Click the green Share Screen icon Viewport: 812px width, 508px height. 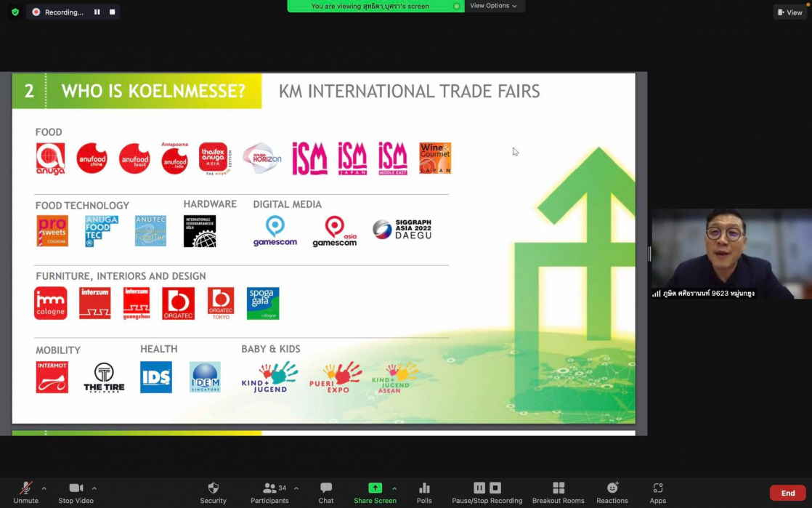tap(375, 488)
